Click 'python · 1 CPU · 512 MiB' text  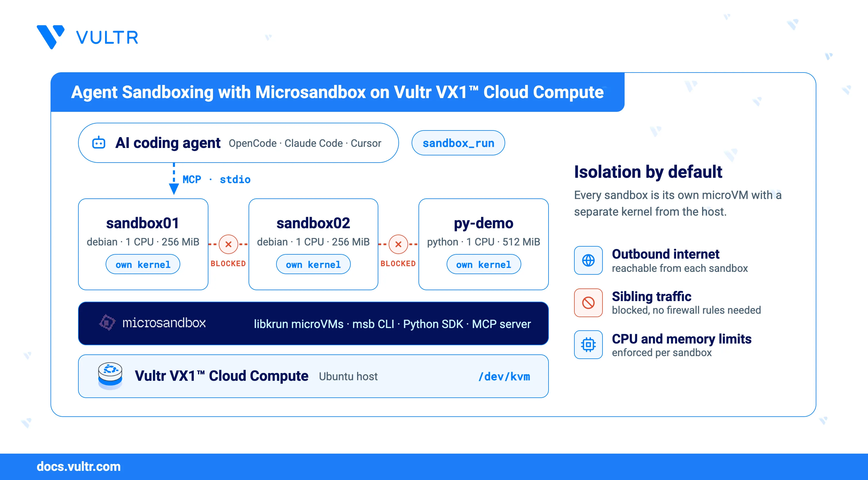(484, 242)
